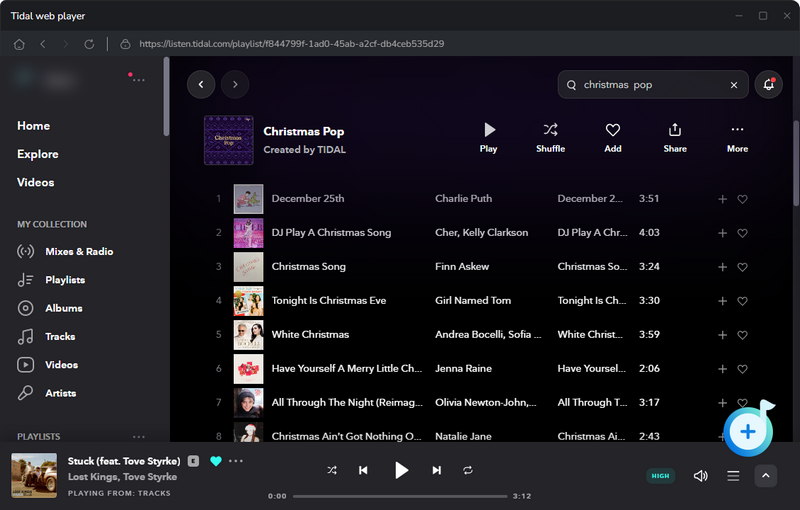The width and height of the screenshot is (800, 510).
Task: Select the Charlie Puth artist link
Action: [x=463, y=198]
